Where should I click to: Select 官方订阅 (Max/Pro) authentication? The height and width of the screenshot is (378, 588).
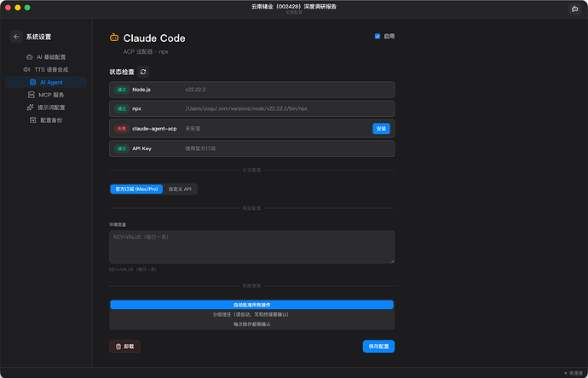136,189
